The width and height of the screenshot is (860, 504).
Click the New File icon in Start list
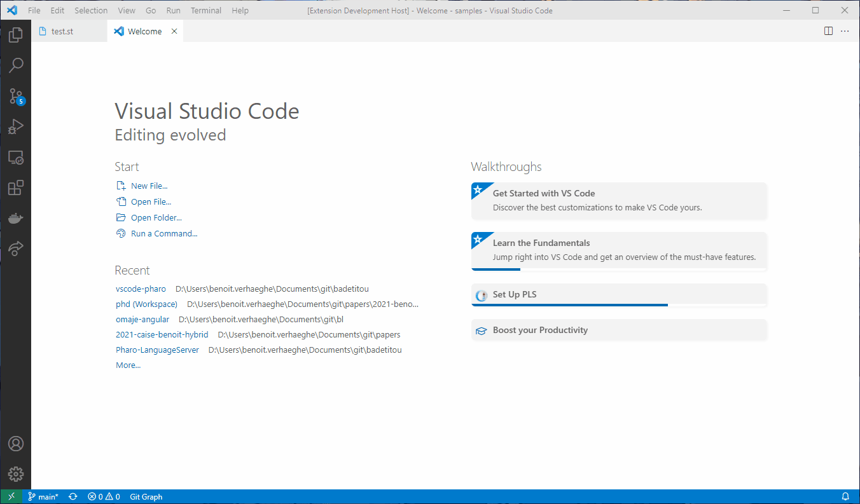coord(121,186)
